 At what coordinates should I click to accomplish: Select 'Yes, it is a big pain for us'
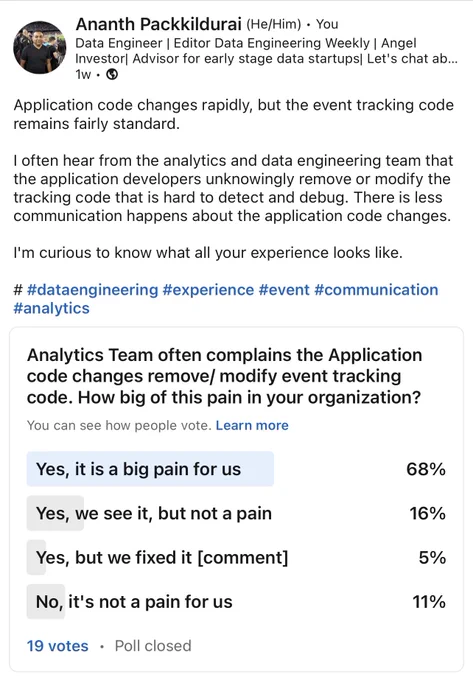236,469
